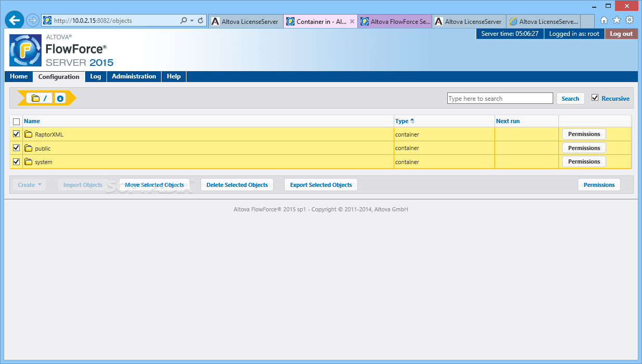Switch to the Altova LicenseServe... tab with IE icon
Screen dimensions: 642x364
543,21
